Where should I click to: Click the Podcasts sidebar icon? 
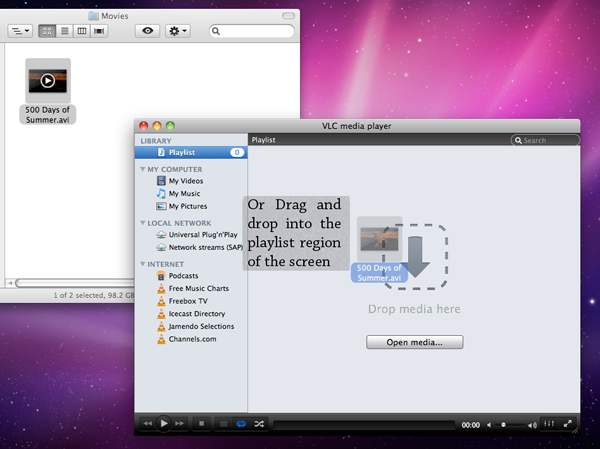(x=161, y=275)
